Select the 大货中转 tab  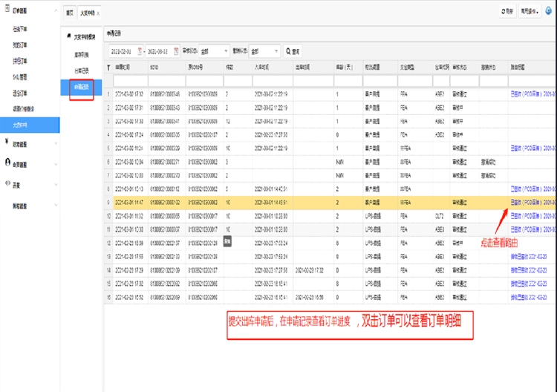[x=88, y=13]
